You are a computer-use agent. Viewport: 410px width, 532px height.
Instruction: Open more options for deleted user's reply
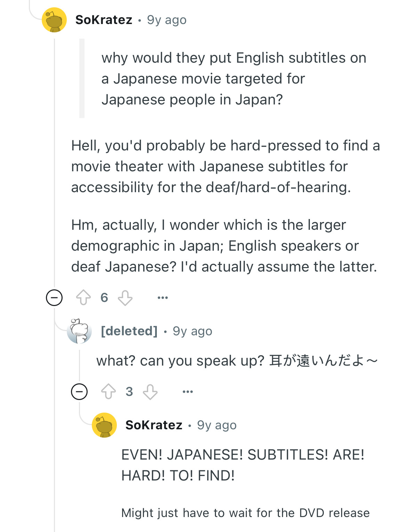coord(188,392)
